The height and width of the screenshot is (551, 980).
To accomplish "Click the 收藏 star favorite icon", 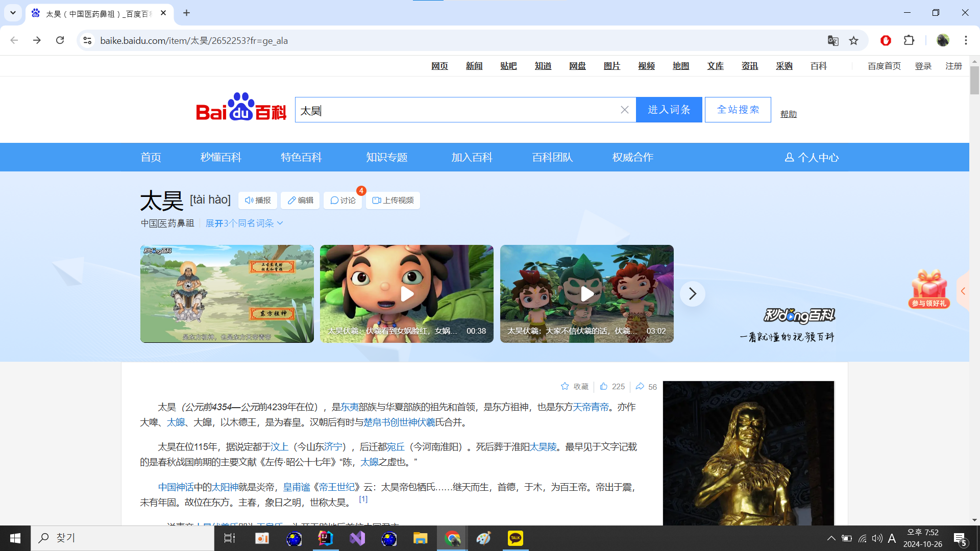I will [565, 387].
